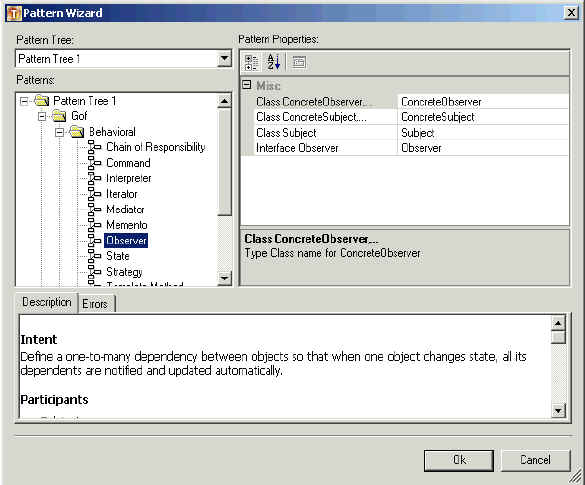Edit the Interface Observer value field

point(483,148)
